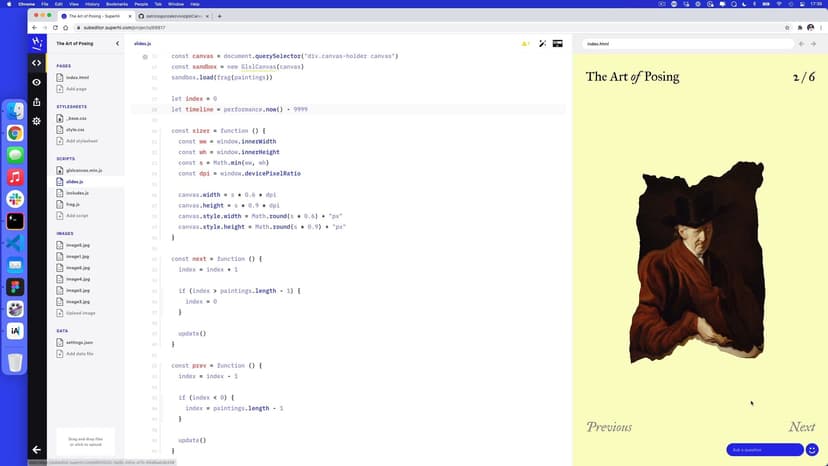The height and width of the screenshot is (466, 828).
Task: Click the yellow warning indicator
Action: click(525, 44)
